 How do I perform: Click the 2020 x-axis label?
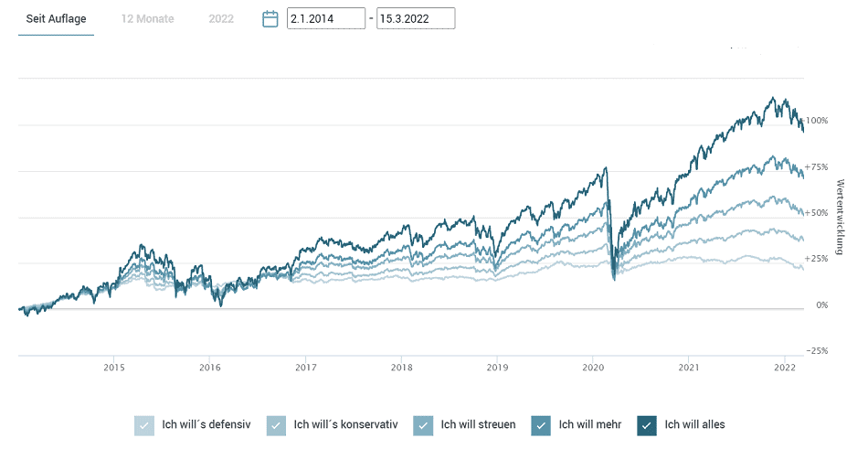coord(593,368)
